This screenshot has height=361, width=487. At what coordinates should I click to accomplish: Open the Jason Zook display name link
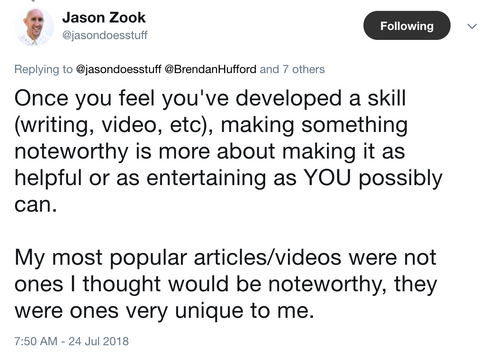[104, 17]
